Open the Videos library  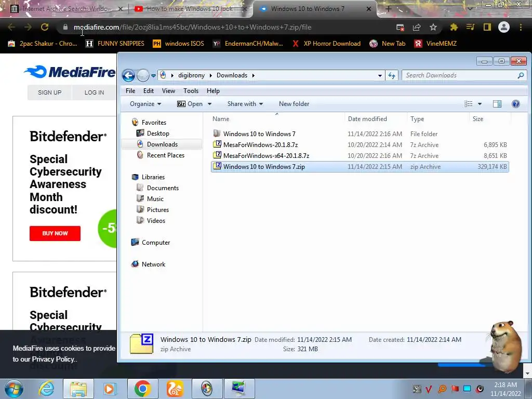[156, 220]
